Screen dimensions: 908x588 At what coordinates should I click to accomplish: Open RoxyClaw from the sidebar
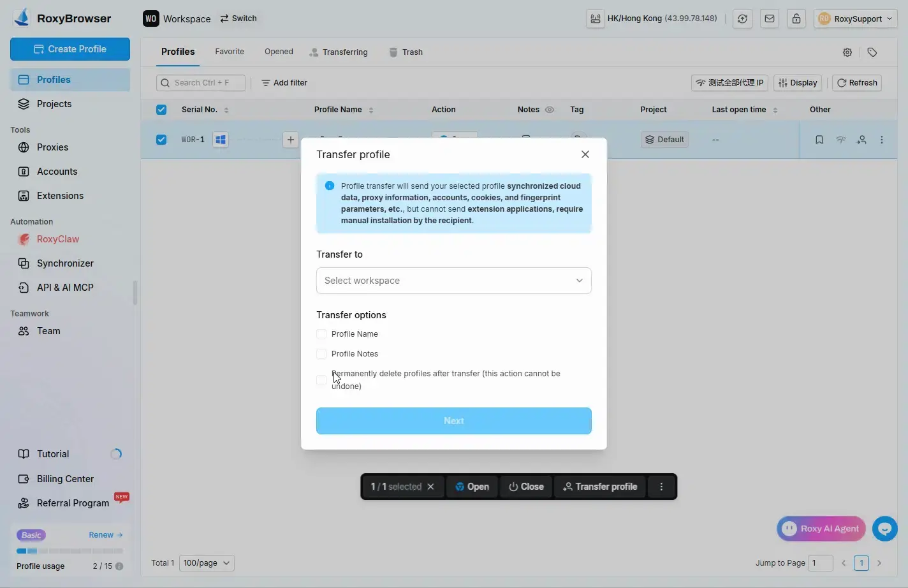[57, 239]
